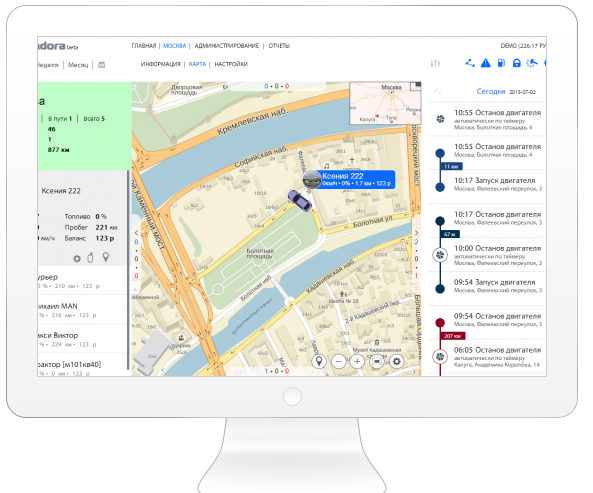The image size is (593, 493).
Task: Click the 10:55 timeline dot, Болотная площадь
Action: [440, 153]
